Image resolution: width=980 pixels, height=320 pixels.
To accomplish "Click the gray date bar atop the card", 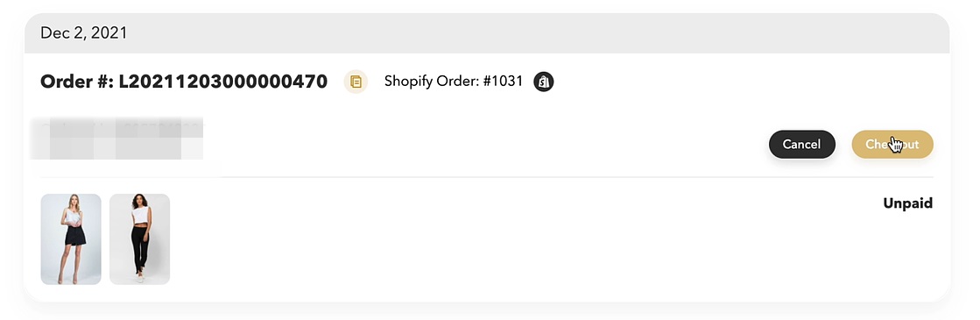I will (x=487, y=33).
